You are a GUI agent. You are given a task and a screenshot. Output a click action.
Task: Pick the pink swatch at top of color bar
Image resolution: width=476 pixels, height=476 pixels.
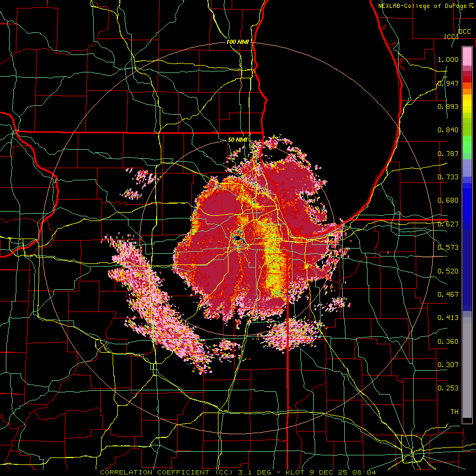pyautogui.click(x=467, y=56)
